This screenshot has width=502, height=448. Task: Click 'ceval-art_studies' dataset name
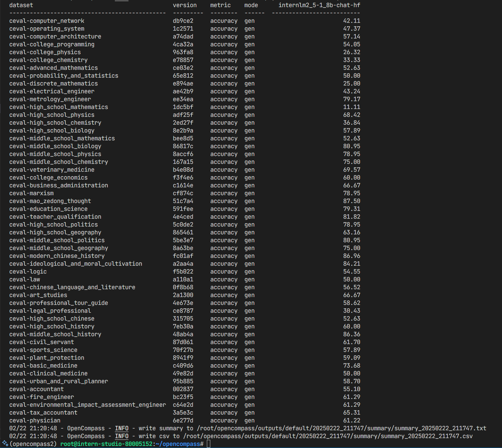click(x=38, y=295)
